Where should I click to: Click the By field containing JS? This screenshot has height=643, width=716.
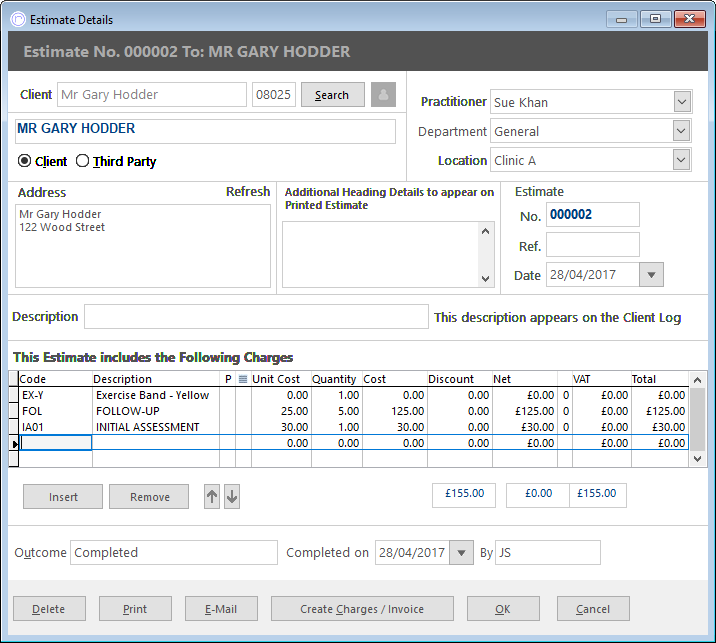pyautogui.click(x=548, y=553)
